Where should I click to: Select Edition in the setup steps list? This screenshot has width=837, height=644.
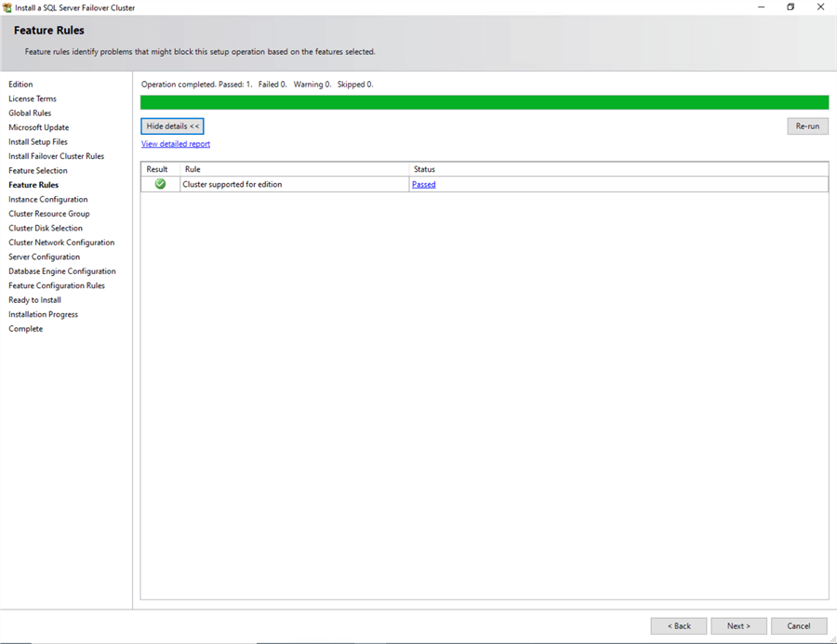20,85
